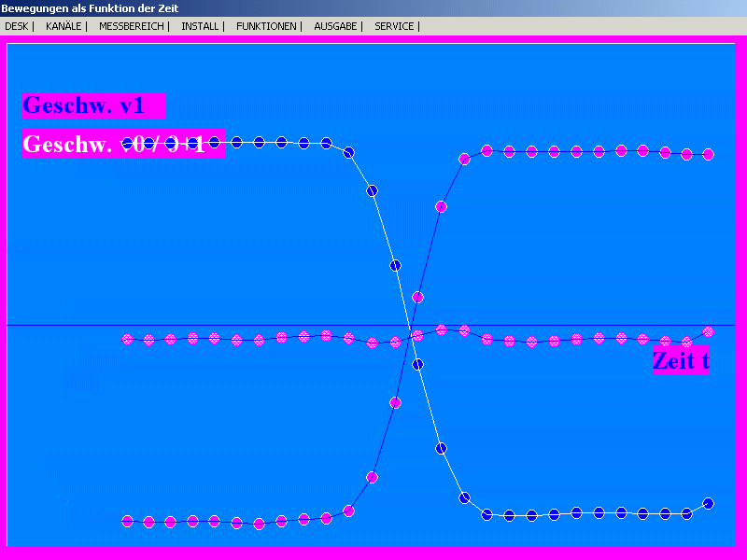Image resolution: width=747 pixels, height=560 pixels.
Task: Click the 'Zeit t' axis label
Action: pos(681,361)
